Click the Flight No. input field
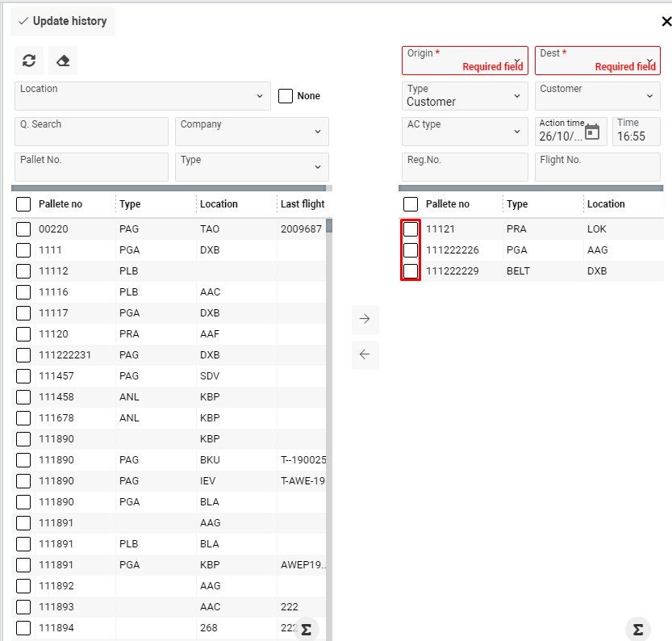Screen dimensions: 672x641 coord(597,167)
